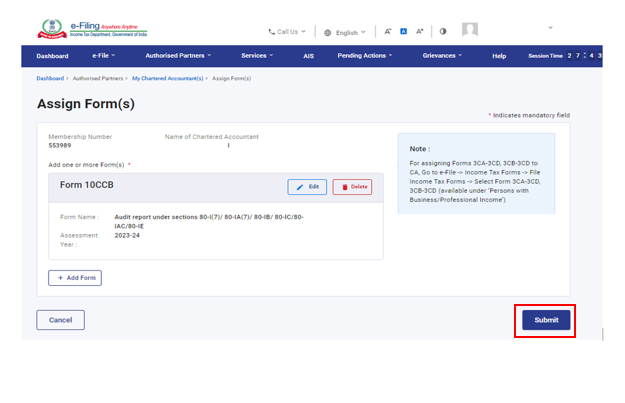Open the English language selector
Screen dimensions: 625x403
pyautogui.click(x=345, y=32)
